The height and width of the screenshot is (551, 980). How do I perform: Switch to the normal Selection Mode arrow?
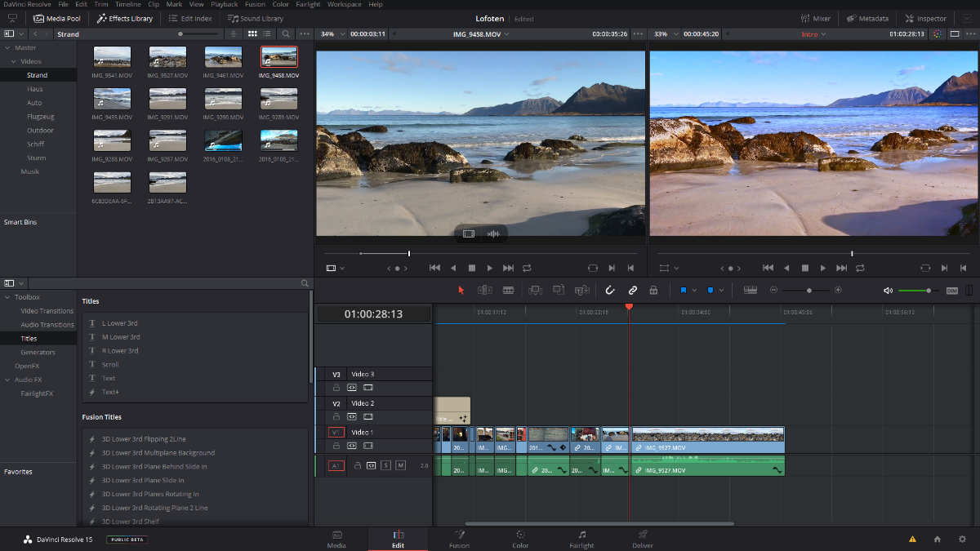point(461,290)
